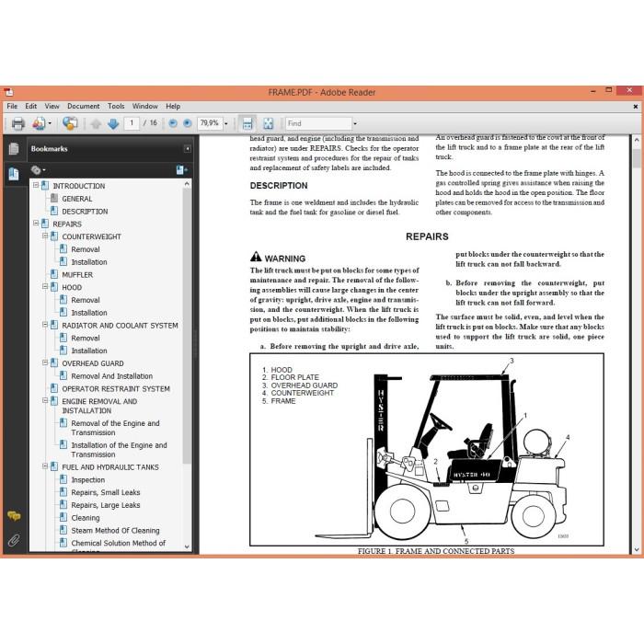Open the create PDF dropdown arrow
Image resolution: width=644 pixels, height=644 pixels.
[x=50, y=123]
